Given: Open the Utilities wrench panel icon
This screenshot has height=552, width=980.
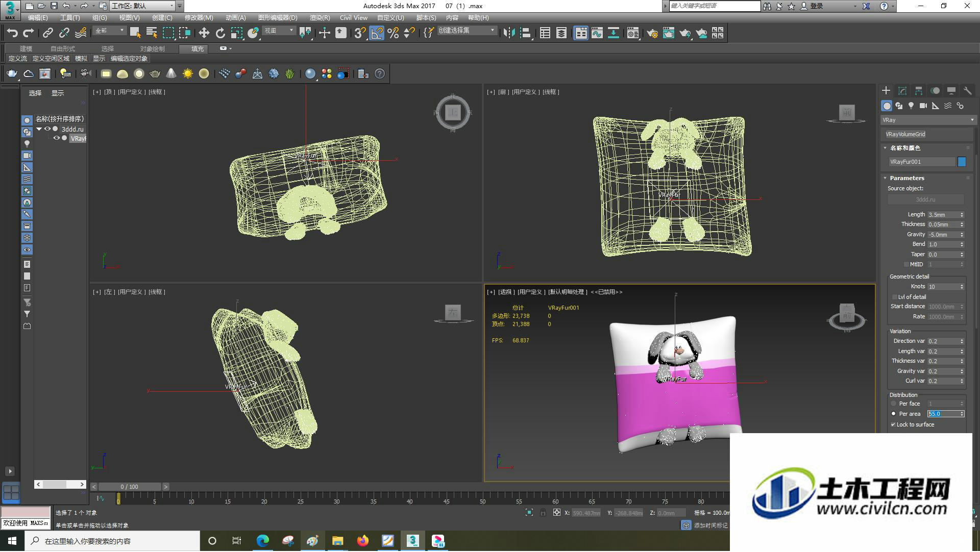Looking at the screenshot, I should coord(967,91).
